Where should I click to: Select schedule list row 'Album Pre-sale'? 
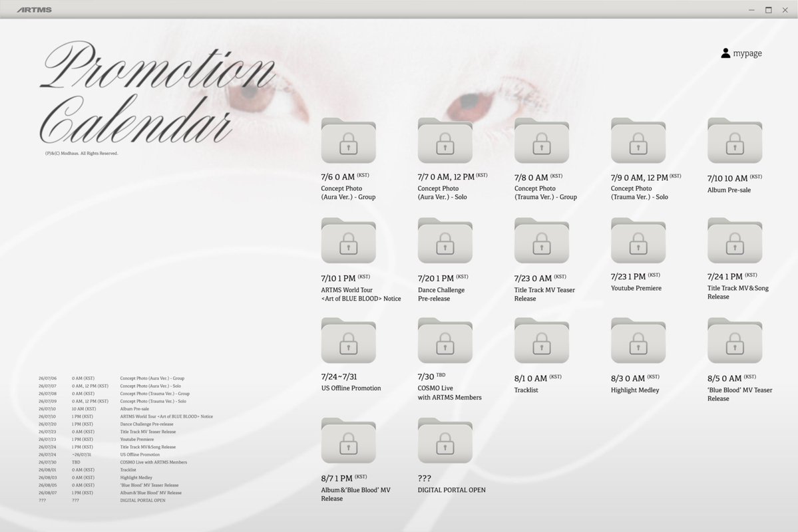94,409
